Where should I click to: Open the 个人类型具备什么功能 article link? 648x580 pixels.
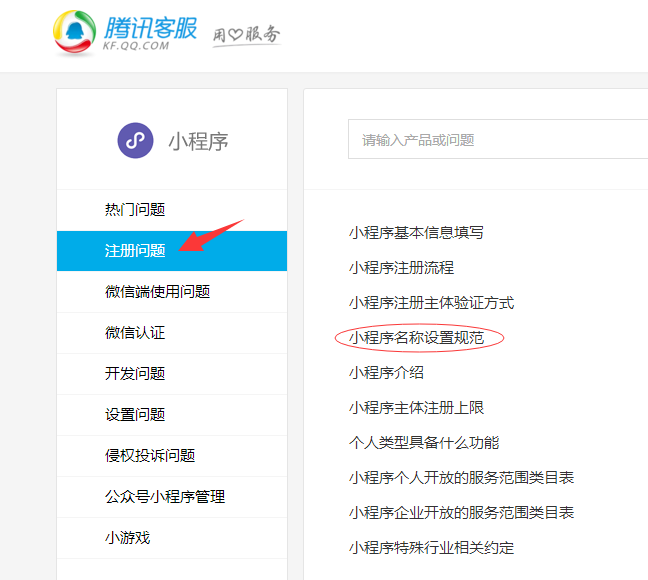tap(424, 443)
